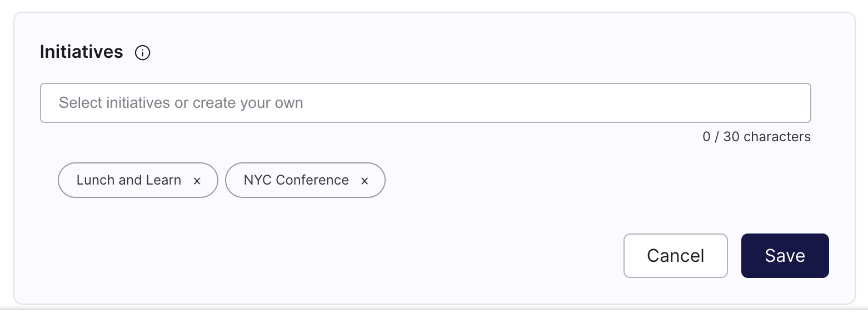The height and width of the screenshot is (318, 868).
Task: Remove the Lunch and Learn tag
Action: (x=197, y=181)
